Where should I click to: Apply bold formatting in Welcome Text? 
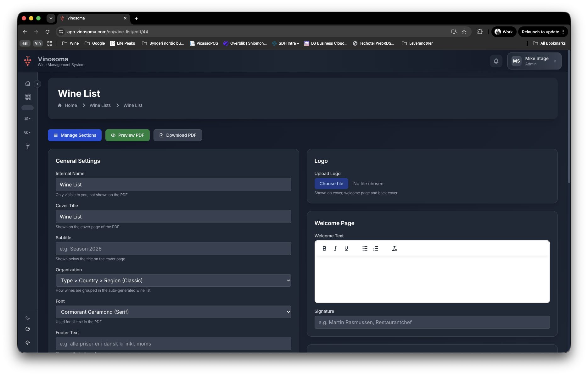coord(324,249)
